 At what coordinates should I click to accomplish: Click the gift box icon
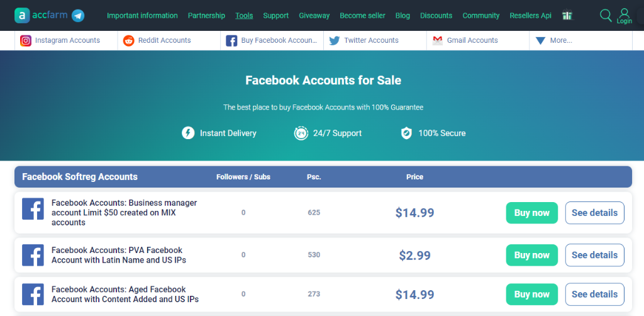pyautogui.click(x=567, y=15)
